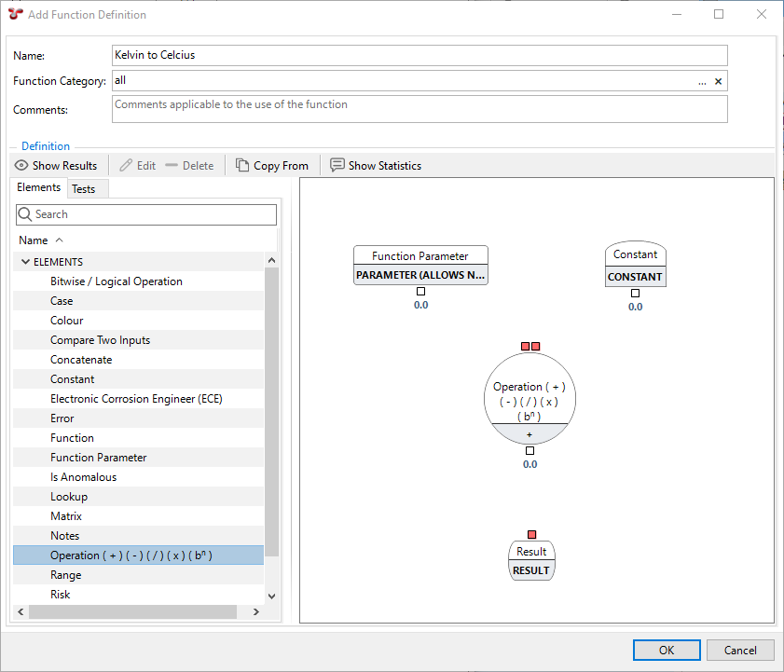Select the Operation circle node on canvas
The image size is (784, 672).
click(x=530, y=399)
